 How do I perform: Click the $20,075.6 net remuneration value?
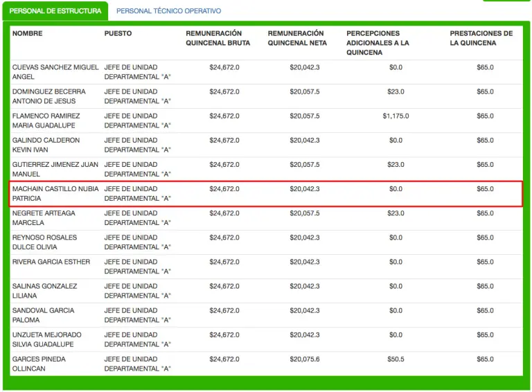[x=305, y=359]
